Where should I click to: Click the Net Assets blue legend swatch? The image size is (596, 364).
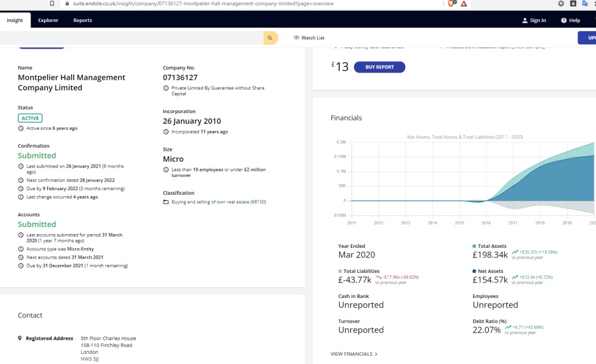474,271
